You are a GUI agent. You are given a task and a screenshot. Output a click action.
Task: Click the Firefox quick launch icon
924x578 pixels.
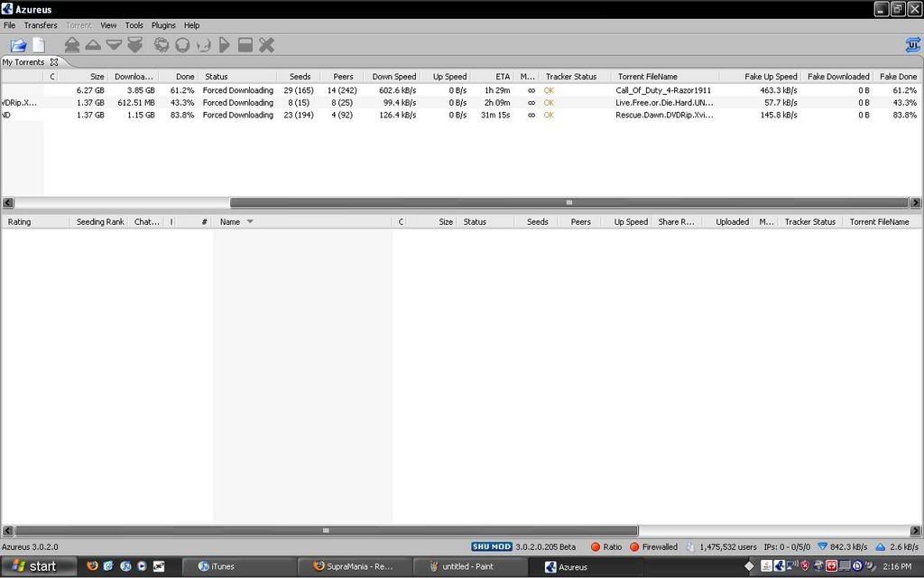(x=92, y=566)
